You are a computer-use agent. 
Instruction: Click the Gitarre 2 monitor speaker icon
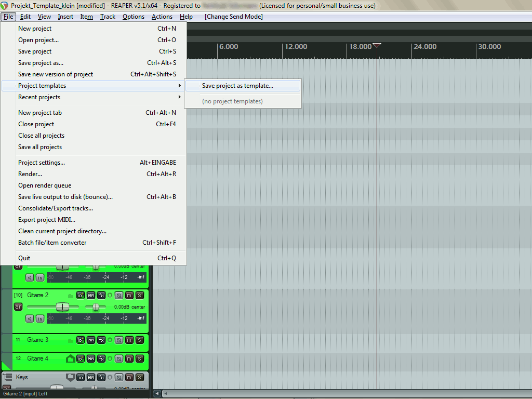click(30, 318)
